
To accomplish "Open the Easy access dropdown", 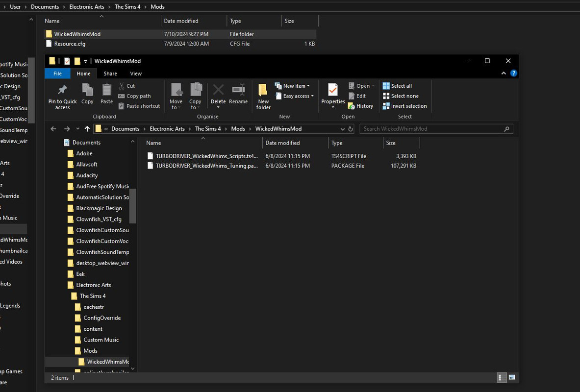I will [x=295, y=96].
